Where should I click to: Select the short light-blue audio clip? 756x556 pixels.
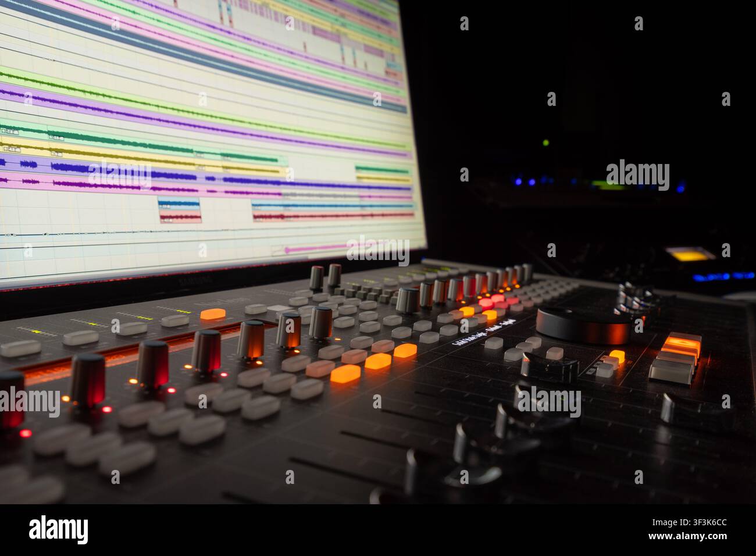(x=179, y=204)
